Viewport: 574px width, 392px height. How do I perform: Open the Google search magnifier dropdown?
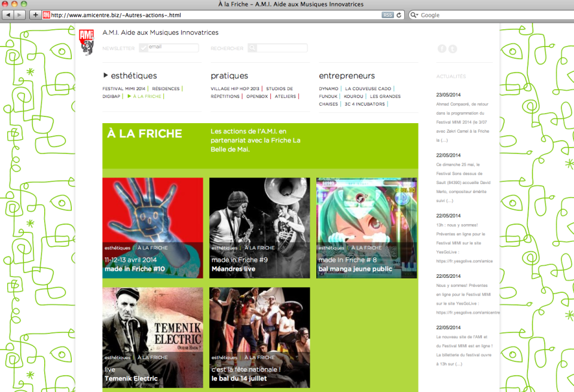tap(414, 15)
